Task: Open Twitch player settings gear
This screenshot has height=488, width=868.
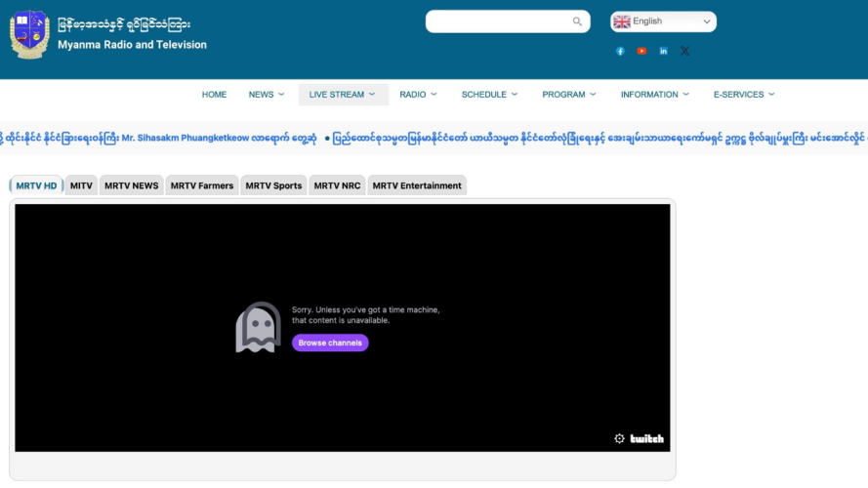Action: 619,438
